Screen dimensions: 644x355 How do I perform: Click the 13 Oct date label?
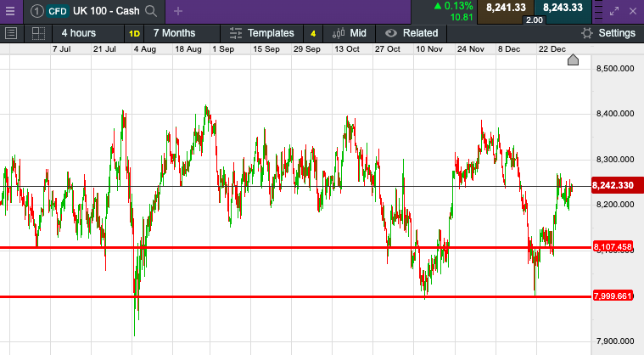[x=347, y=49]
